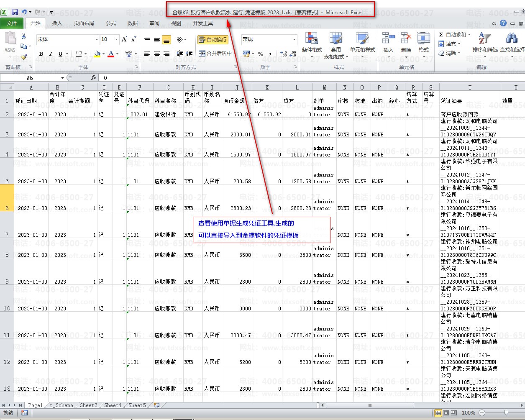Expand the number format dropdown

click(x=294, y=39)
